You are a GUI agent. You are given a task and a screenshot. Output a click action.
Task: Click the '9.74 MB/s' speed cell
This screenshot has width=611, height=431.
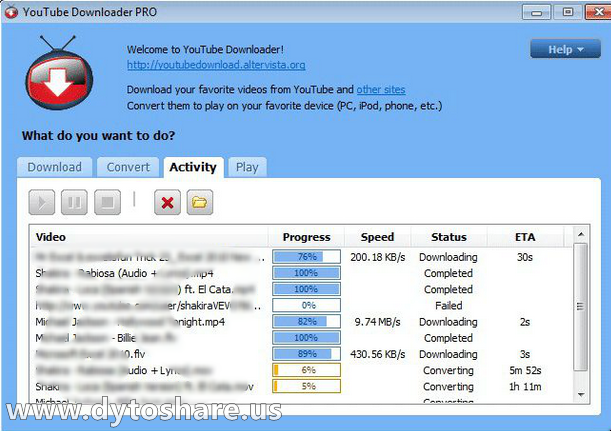click(378, 322)
